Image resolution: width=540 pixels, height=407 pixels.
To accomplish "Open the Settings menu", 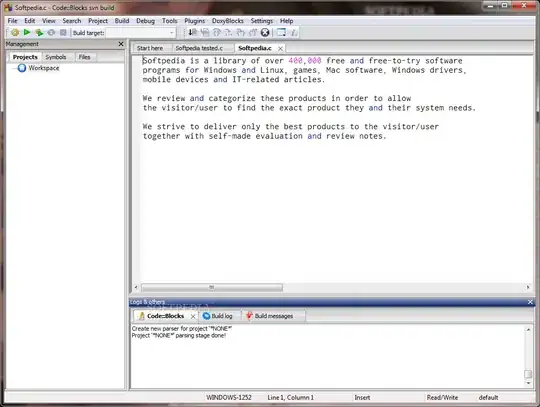I will 261,21.
